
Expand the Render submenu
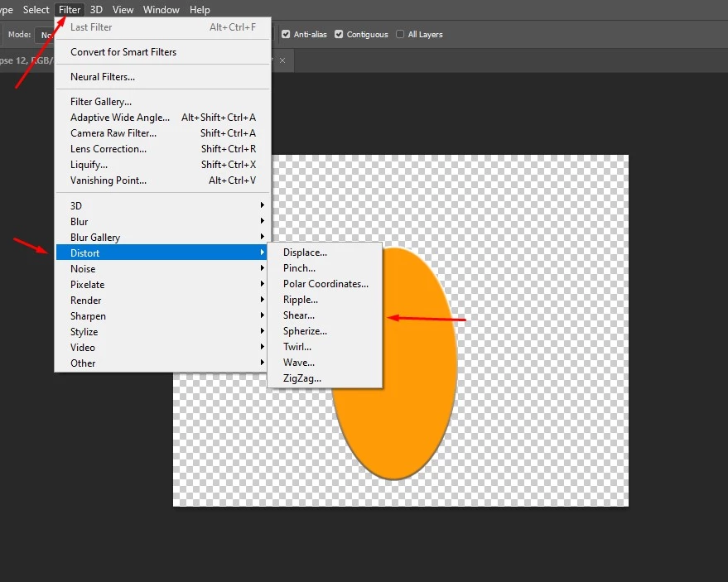(162, 301)
